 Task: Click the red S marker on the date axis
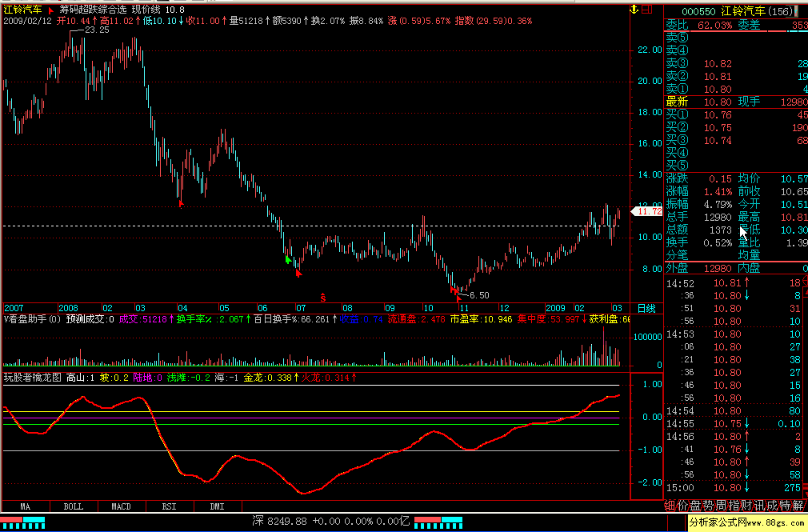pos(322,298)
